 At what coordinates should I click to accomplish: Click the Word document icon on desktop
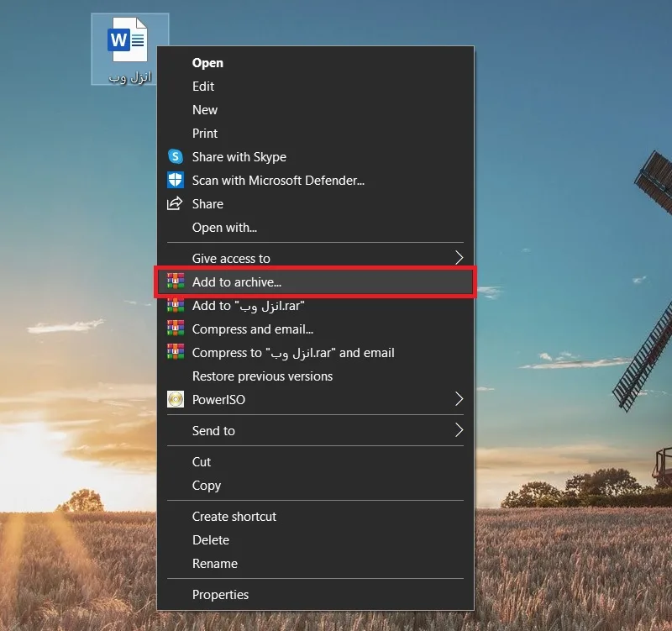128,39
